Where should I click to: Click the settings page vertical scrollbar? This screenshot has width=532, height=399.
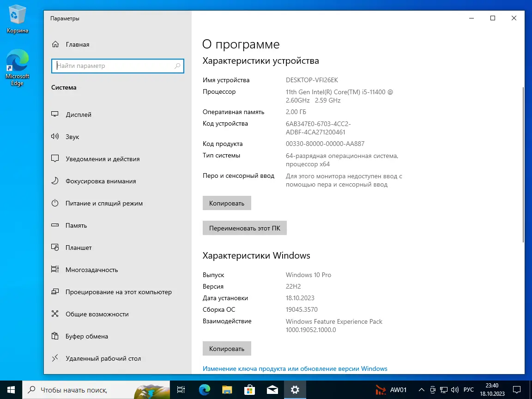tap(523, 164)
